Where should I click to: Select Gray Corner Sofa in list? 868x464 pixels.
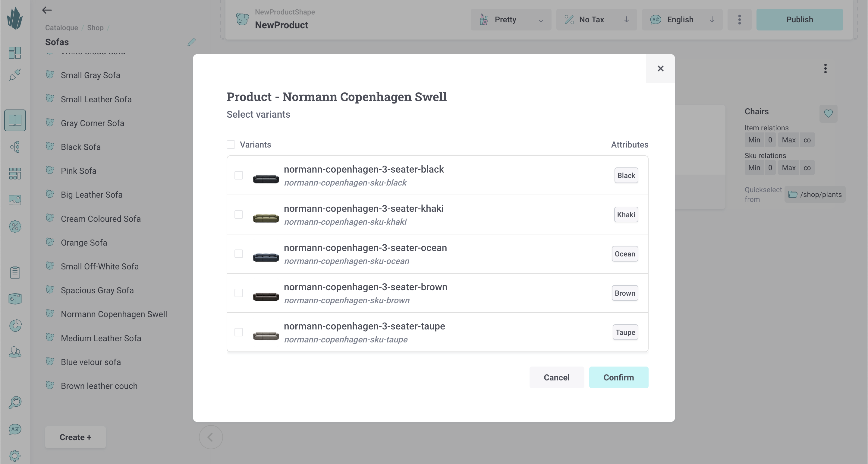92,123
